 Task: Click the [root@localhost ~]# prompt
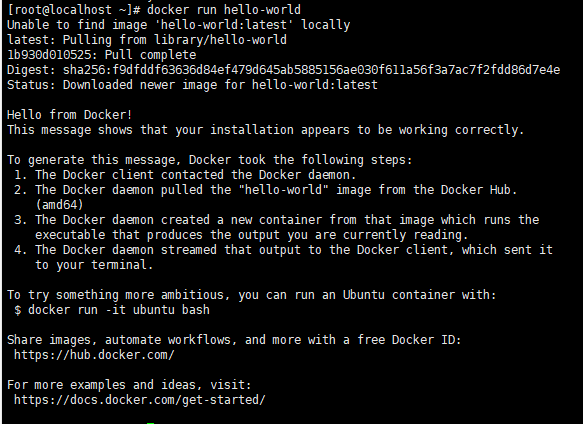[x=74, y=10]
